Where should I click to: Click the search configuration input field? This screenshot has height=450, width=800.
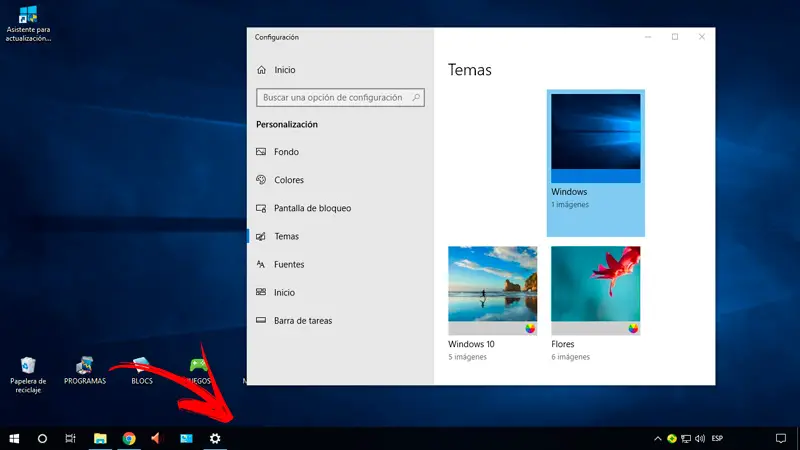tap(334, 98)
